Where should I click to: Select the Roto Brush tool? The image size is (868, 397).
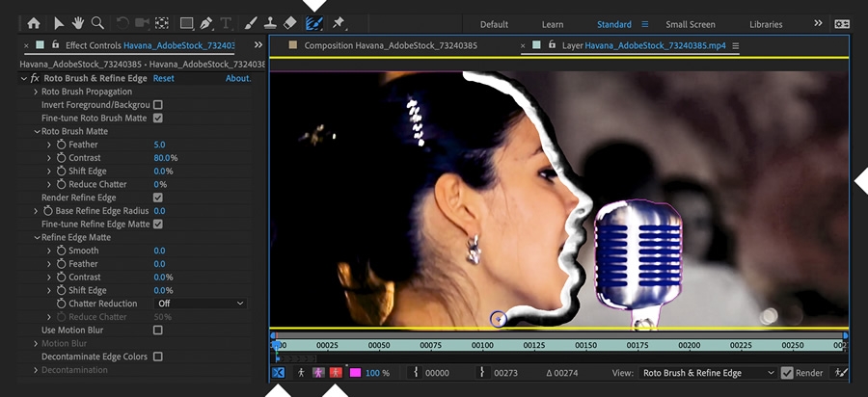tap(313, 23)
